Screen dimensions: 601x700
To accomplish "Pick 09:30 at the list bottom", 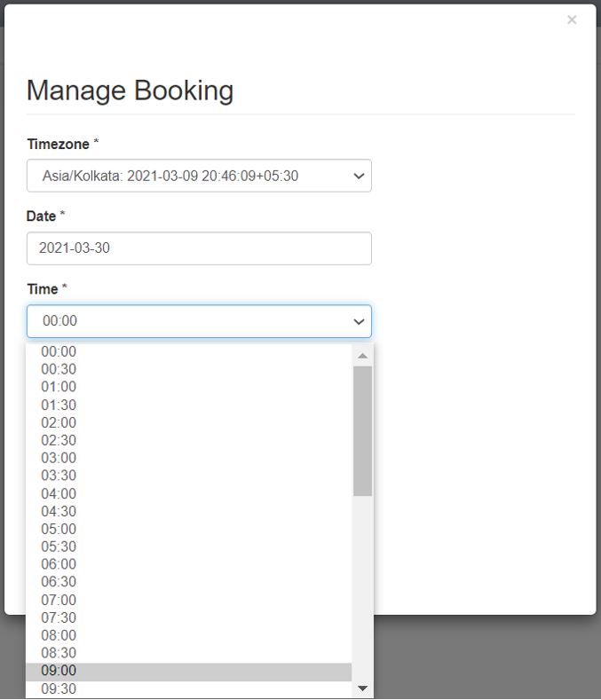I will 59,688.
